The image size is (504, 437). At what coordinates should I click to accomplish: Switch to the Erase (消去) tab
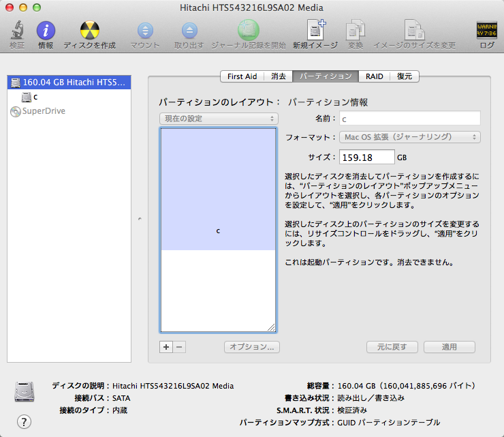279,76
